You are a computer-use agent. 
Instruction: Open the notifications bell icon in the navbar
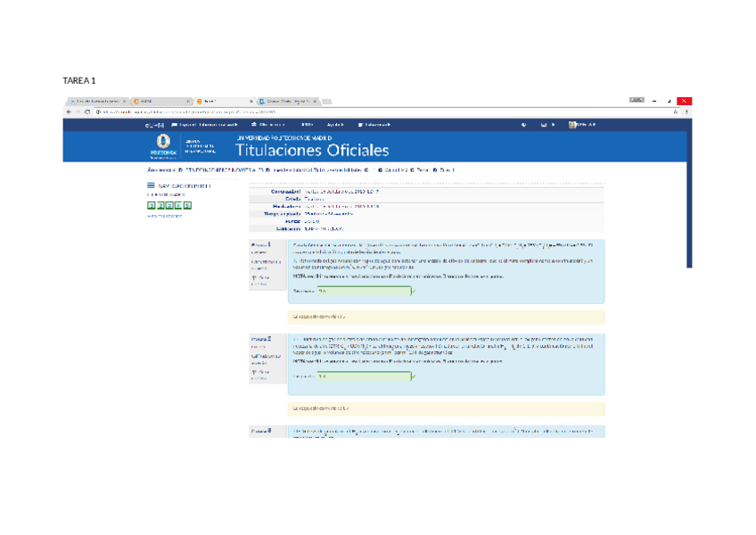coord(524,125)
